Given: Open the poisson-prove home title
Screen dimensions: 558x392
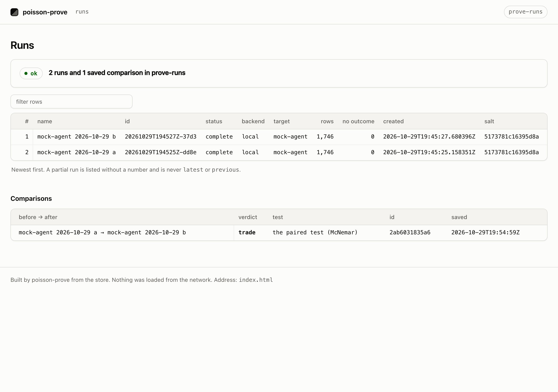Looking at the screenshot, I should click(x=45, y=12).
